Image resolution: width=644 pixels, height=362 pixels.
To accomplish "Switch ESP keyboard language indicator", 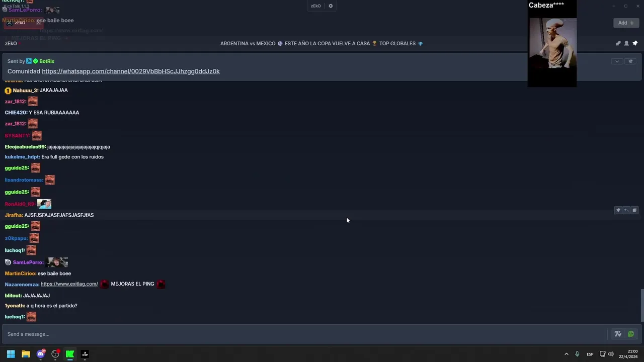I will (x=590, y=354).
